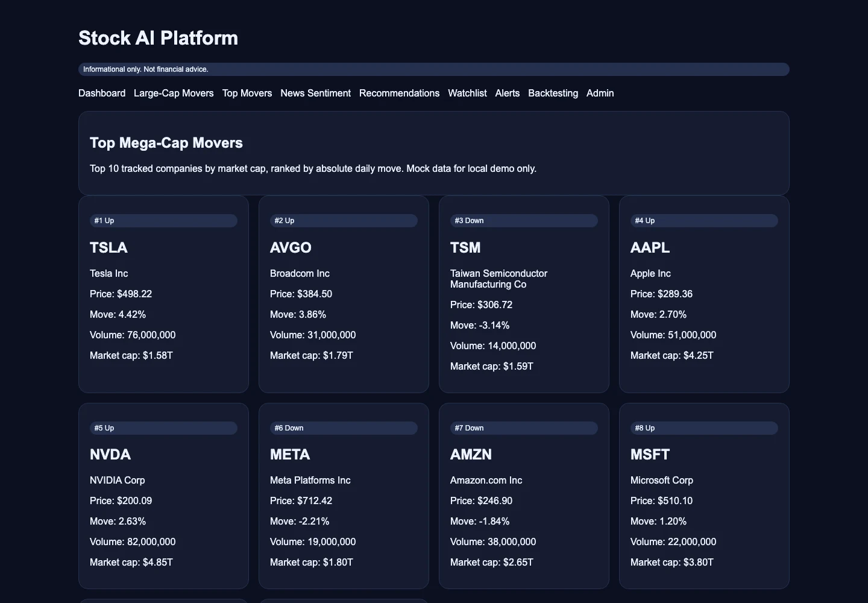
Task: Click Market cap: $1.79T value
Action: (x=312, y=356)
